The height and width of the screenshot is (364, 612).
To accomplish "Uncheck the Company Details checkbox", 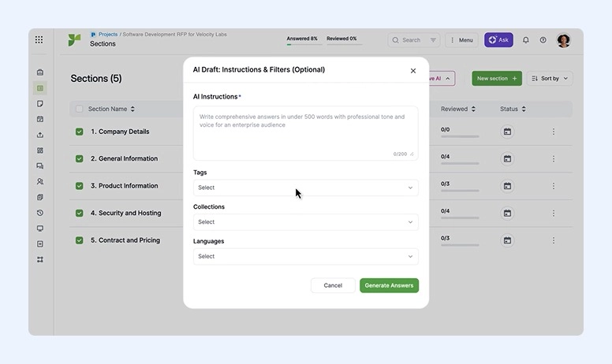I will (79, 132).
